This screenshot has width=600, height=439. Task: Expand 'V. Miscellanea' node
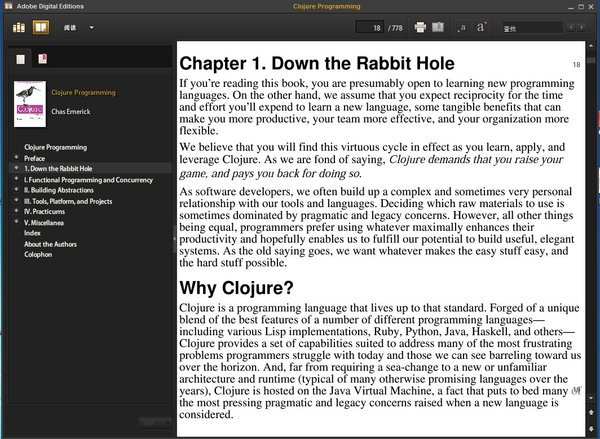tap(16, 222)
